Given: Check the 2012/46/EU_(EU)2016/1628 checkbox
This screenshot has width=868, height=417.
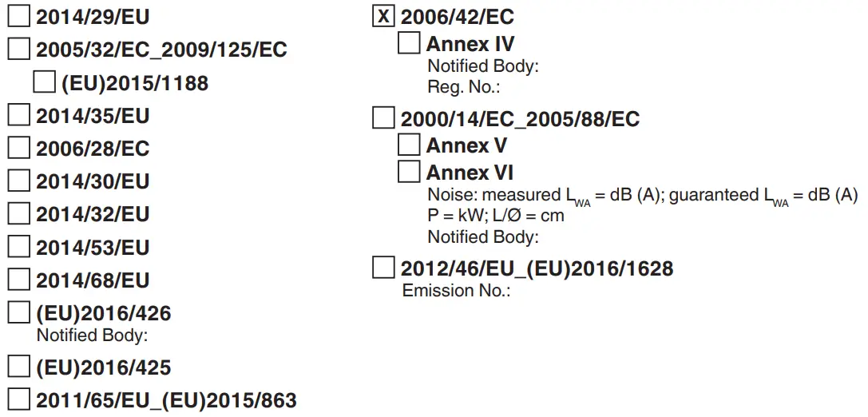Looking at the screenshot, I should (384, 268).
